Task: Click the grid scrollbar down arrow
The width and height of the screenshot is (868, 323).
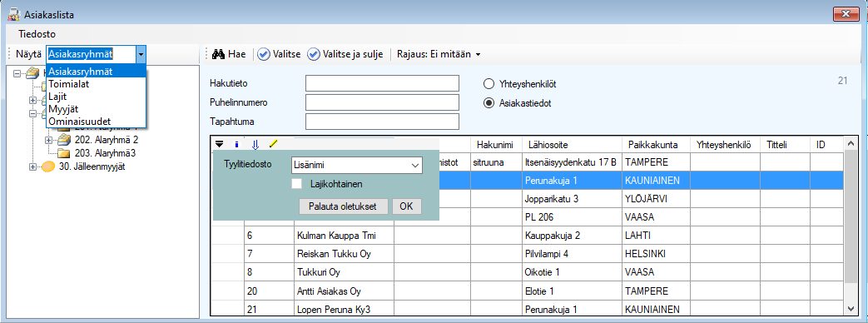Action: (851, 308)
